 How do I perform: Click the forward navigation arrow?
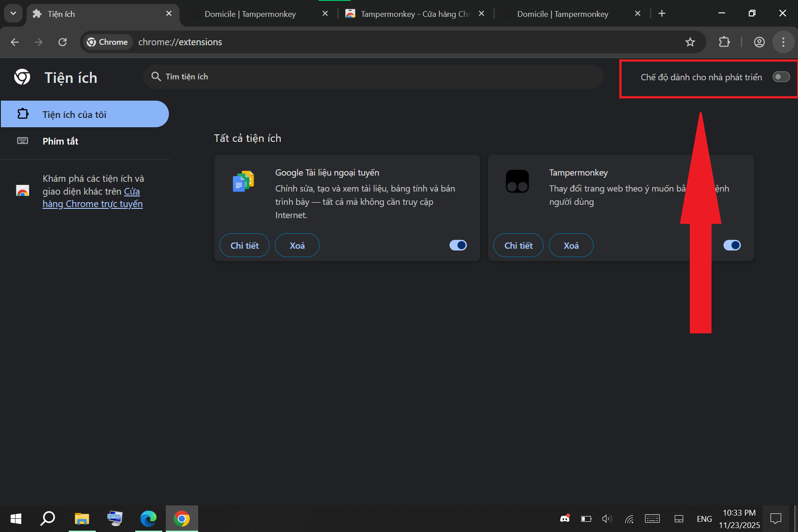(x=39, y=42)
